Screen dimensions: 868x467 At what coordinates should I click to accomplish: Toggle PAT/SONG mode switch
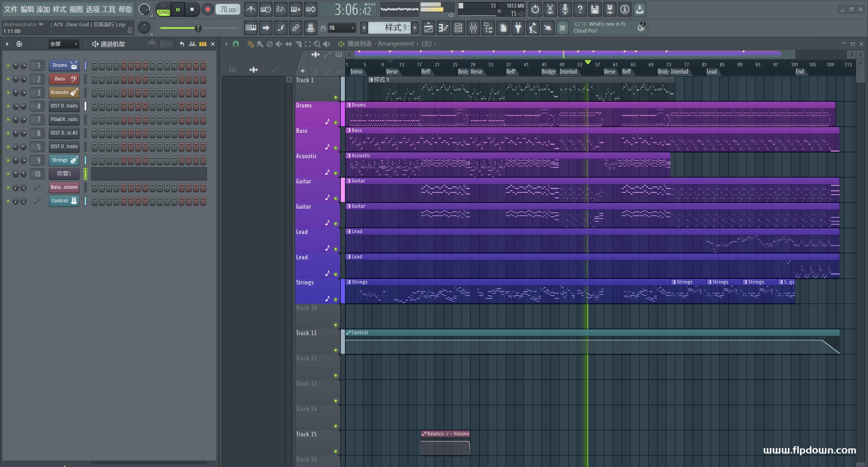point(163,9)
